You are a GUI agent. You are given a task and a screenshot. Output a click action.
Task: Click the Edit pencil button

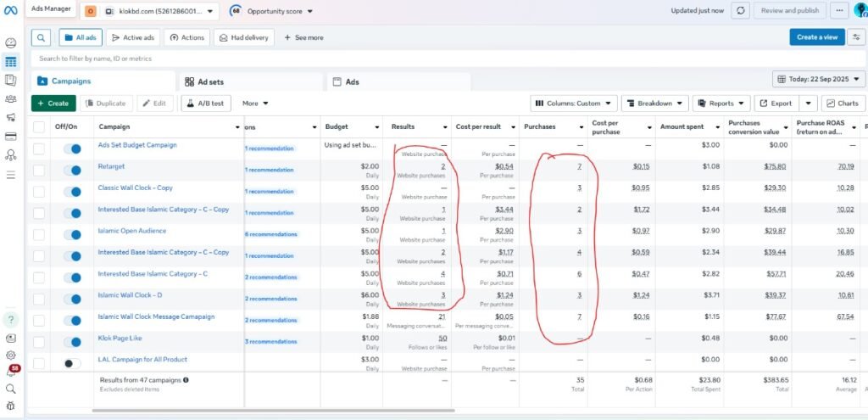point(153,104)
